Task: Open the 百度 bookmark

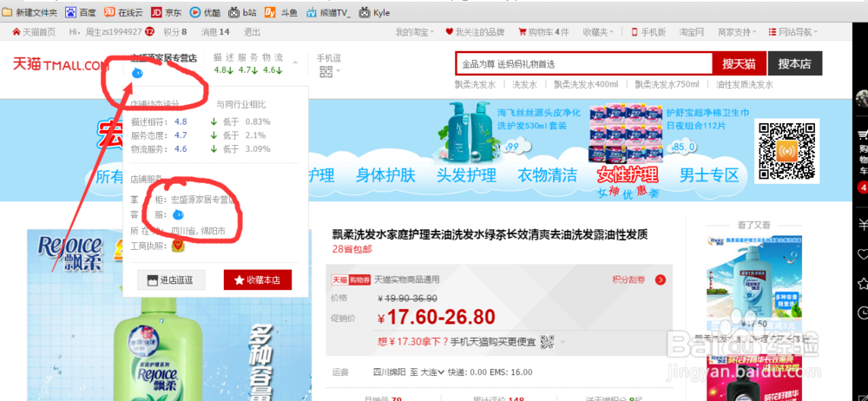Action: [x=81, y=12]
